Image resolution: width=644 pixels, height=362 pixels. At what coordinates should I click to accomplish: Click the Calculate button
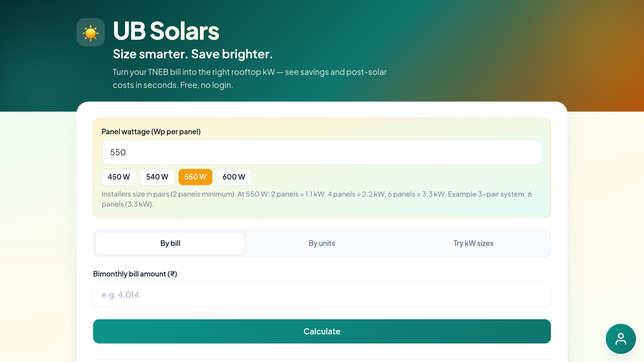pyautogui.click(x=322, y=331)
